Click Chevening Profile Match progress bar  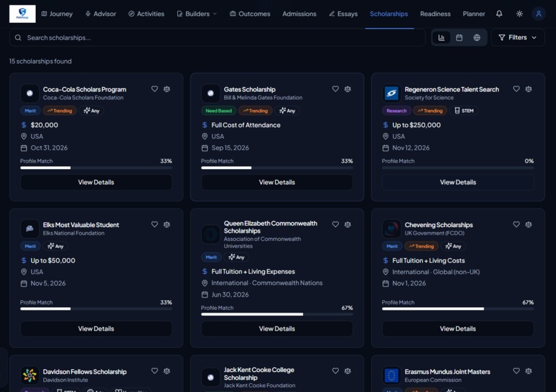tap(458, 309)
